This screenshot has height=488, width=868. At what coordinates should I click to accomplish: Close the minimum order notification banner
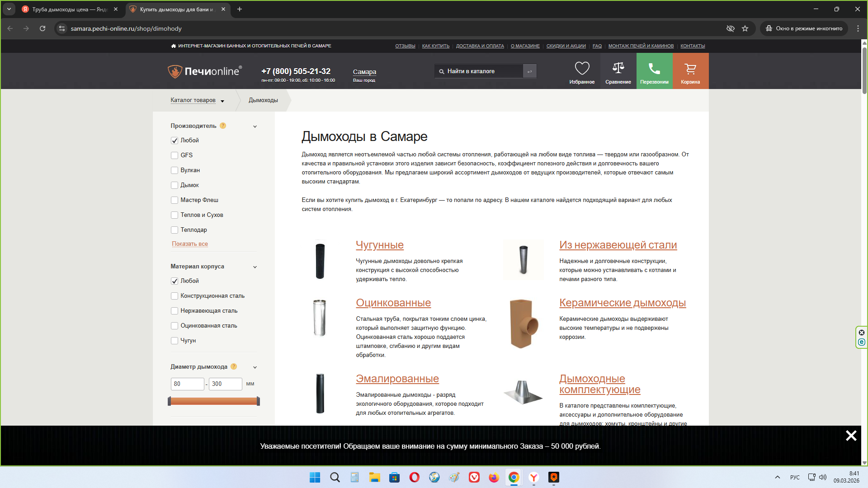click(851, 436)
